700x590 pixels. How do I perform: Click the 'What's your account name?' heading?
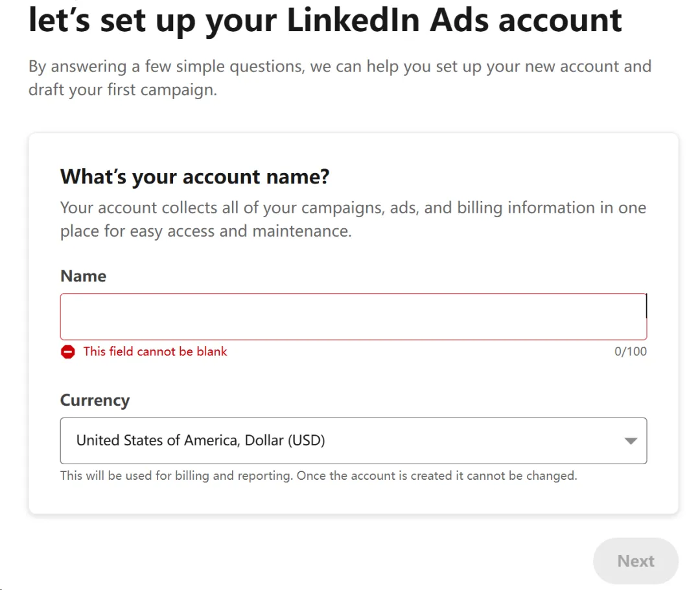194,176
